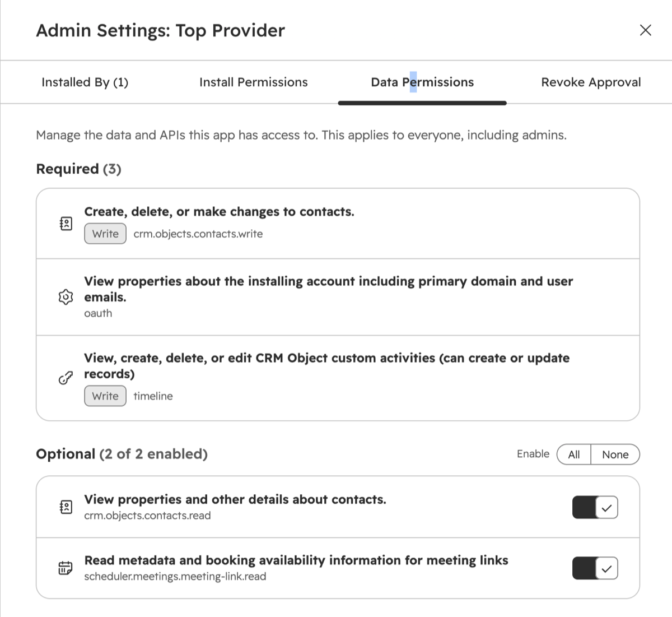Click the 'Admin Settings: Top Provider' title
The height and width of the screenshot is (617, 672).
(160, 30)
